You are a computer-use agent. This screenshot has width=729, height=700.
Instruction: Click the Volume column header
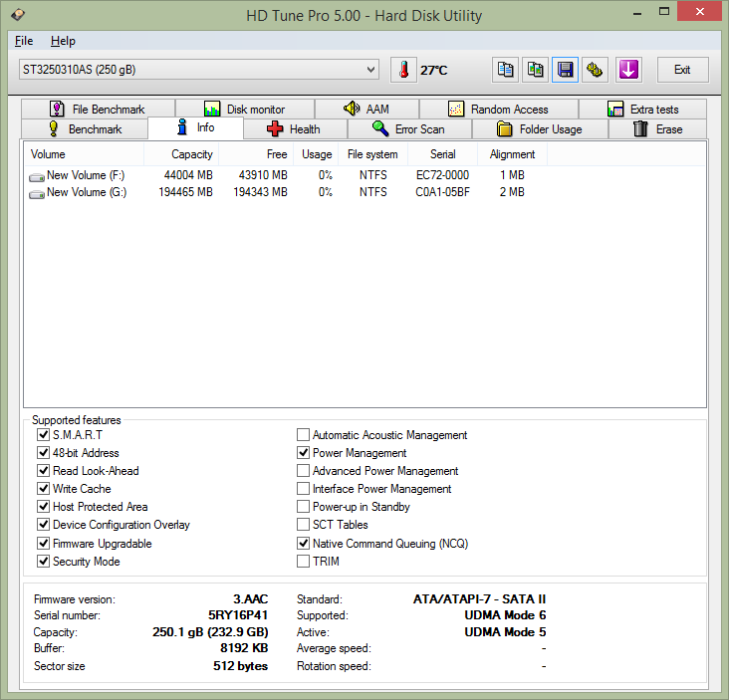click(x=84, y=154)
